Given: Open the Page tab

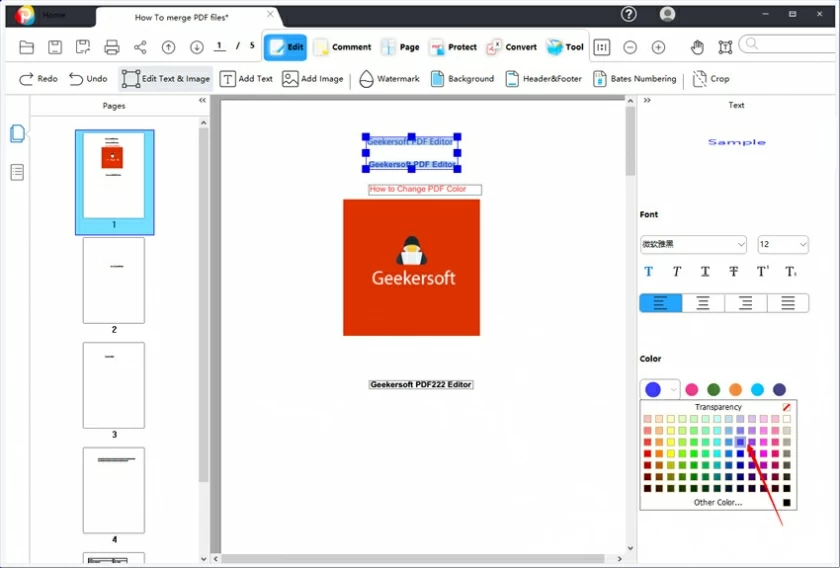Looking at the screenshot, I should (x=400, y=47).
